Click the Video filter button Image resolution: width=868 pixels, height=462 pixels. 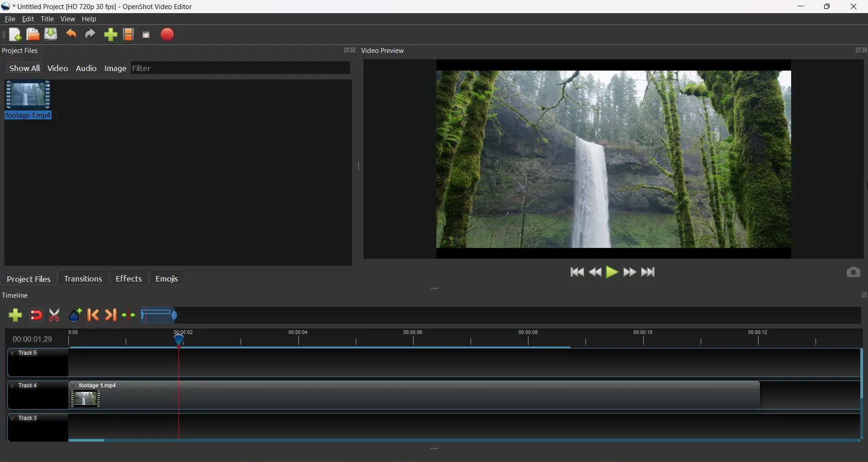click(57, 68)
